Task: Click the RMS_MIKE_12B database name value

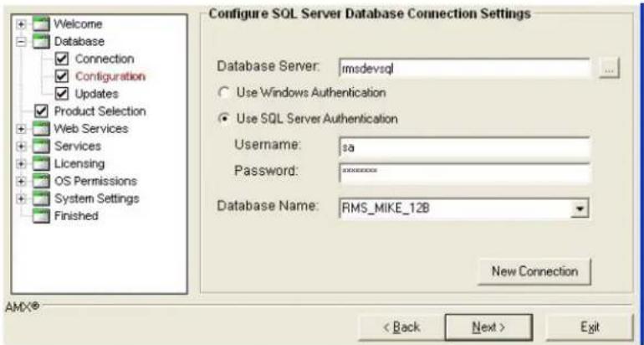Action: click(386, 209)
